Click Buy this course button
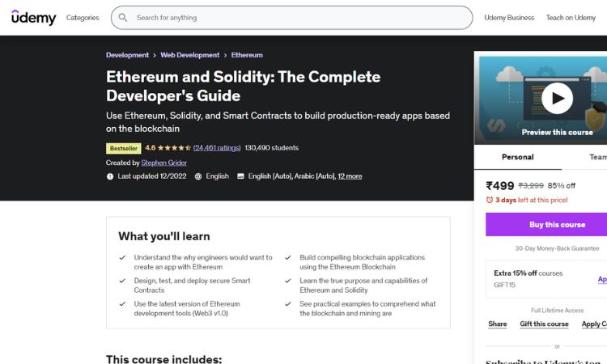Image resolution: width=607 pixels, height=364 pixels. 546,224
